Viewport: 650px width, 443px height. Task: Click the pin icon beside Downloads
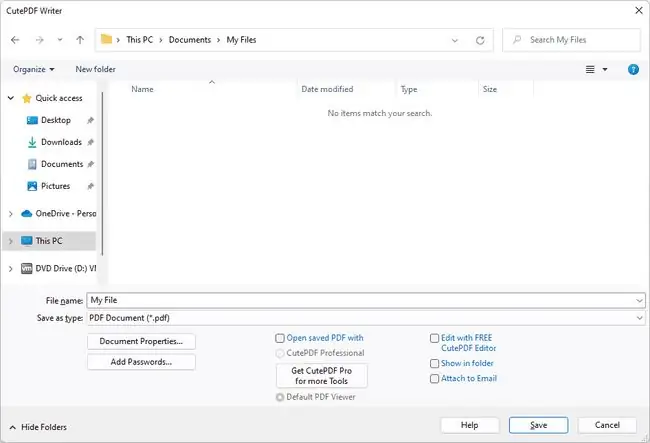click(x=90, y=143)
